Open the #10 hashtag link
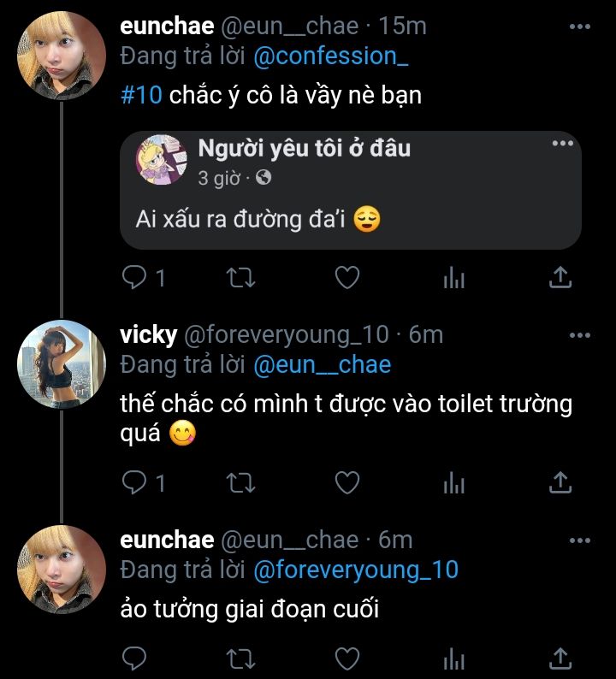Viewport: 616px width, 679px height. [x=141, y=94]
